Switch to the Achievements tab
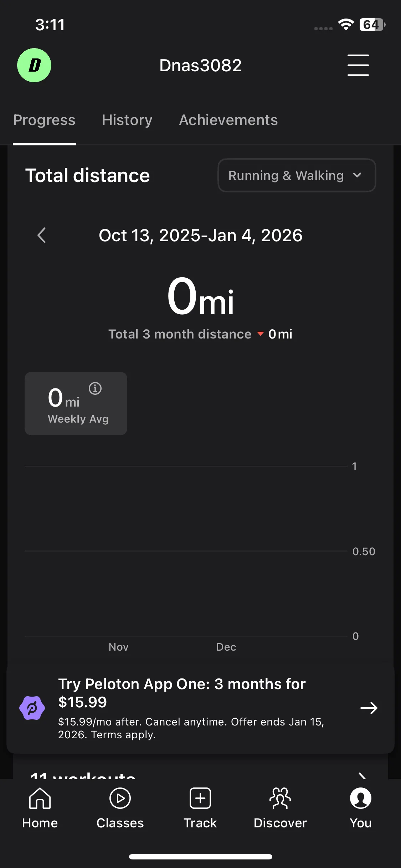This screenshot has width=401, height=868. click(228, 120)
